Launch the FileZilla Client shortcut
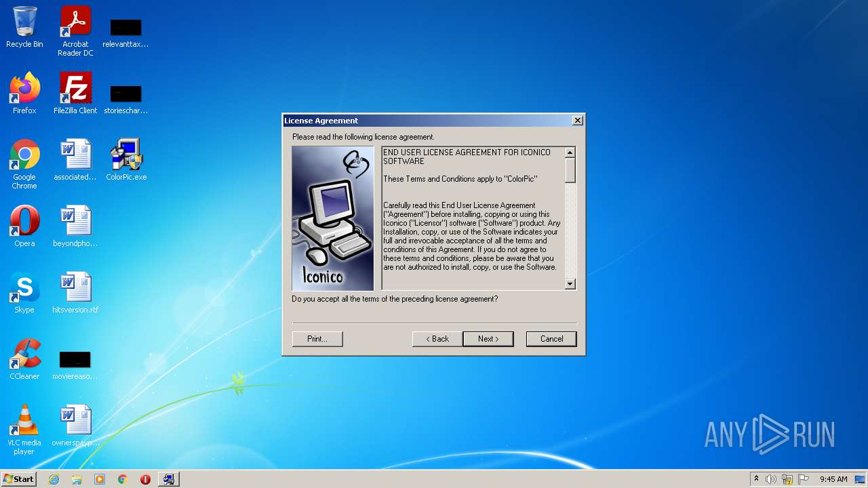The image size is (868, 488). pyautogui.click(x=75, y=94)
